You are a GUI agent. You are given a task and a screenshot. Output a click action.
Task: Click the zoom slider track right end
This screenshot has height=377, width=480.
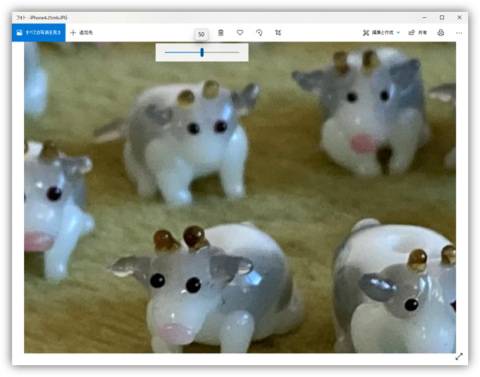pyautogui.click(x=238, y=52)
